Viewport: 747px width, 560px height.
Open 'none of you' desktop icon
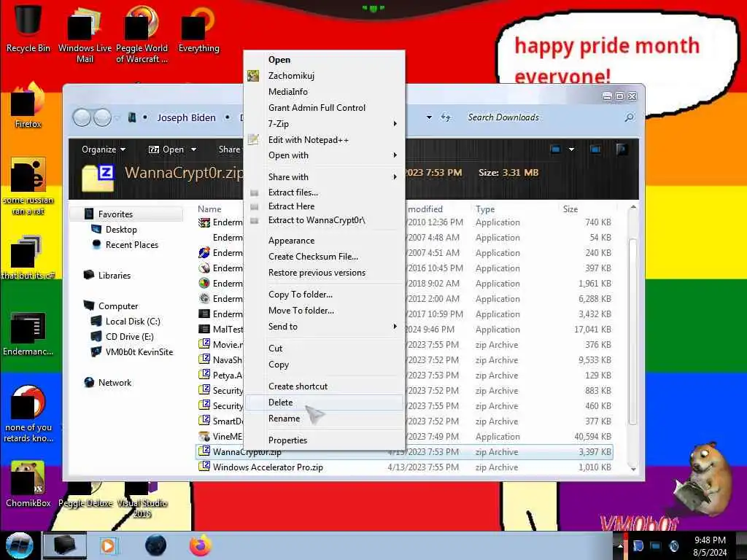click(x=28, y=414)
